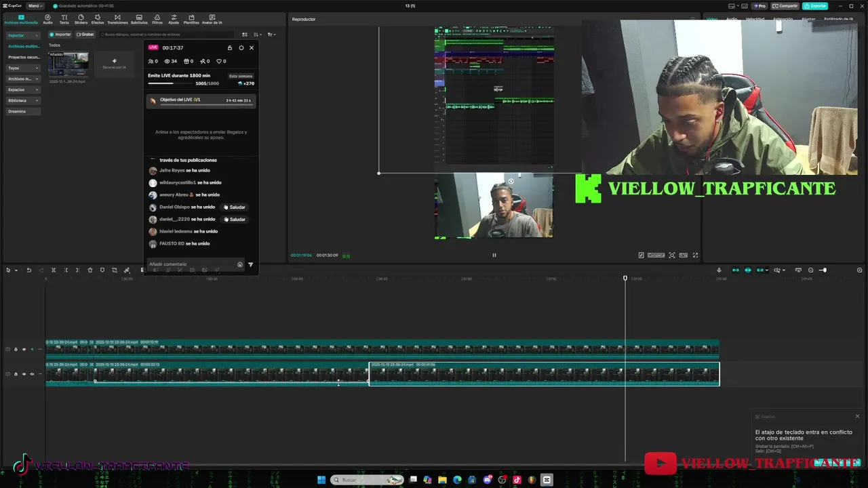Viewport: 868px width, 488px height.
Task: Hide the lower video track with eye icon
Action: coord(24,373)
